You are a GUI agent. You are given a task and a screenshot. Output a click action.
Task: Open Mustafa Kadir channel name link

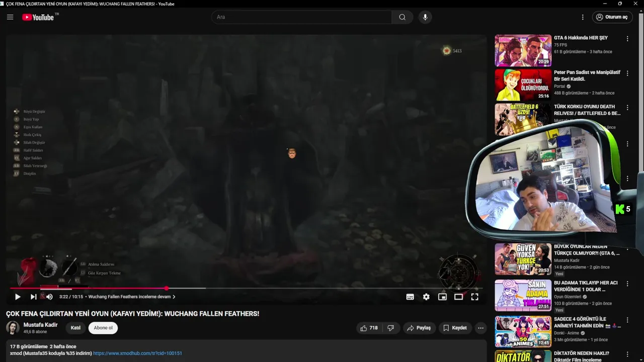tap(41, 325)
